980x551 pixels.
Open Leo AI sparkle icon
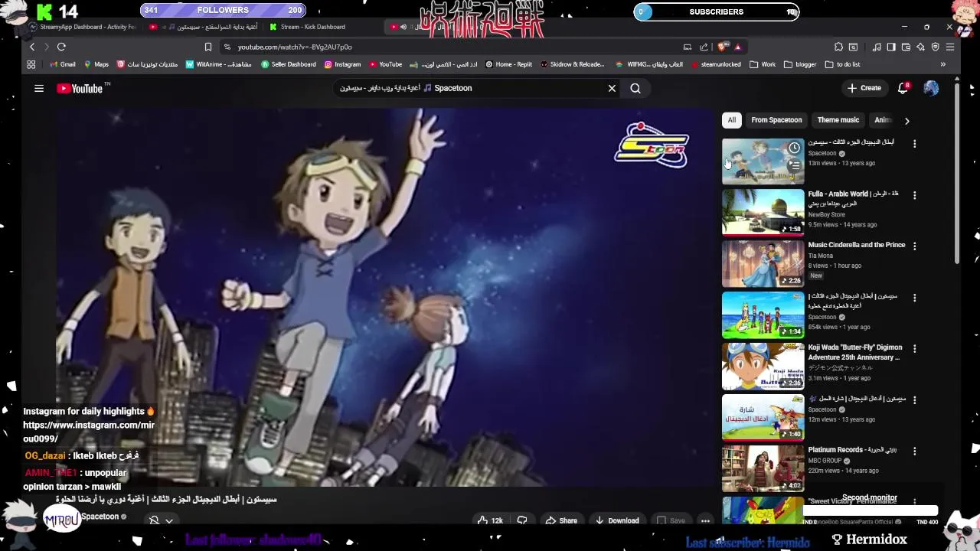920,47
